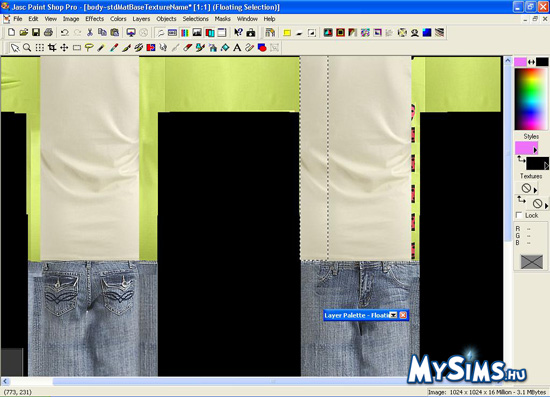
Task: Open the Colors menu
Action: point(118,19)
